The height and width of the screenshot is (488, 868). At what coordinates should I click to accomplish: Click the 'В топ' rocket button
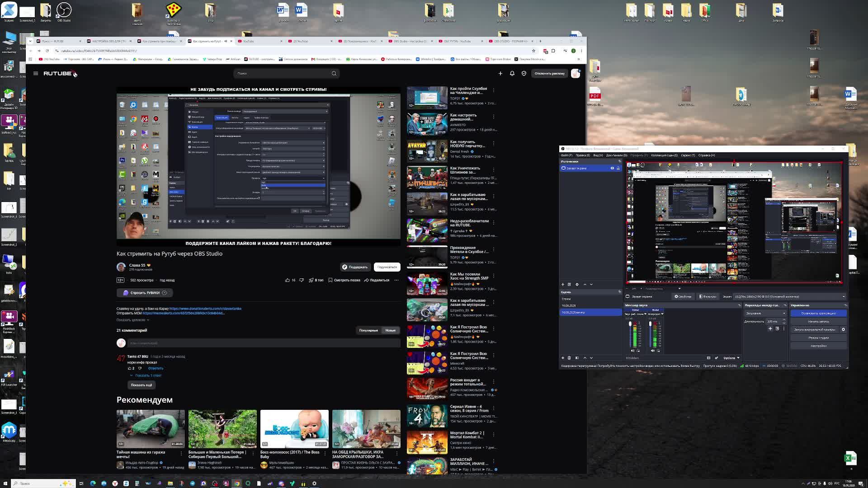316,280
